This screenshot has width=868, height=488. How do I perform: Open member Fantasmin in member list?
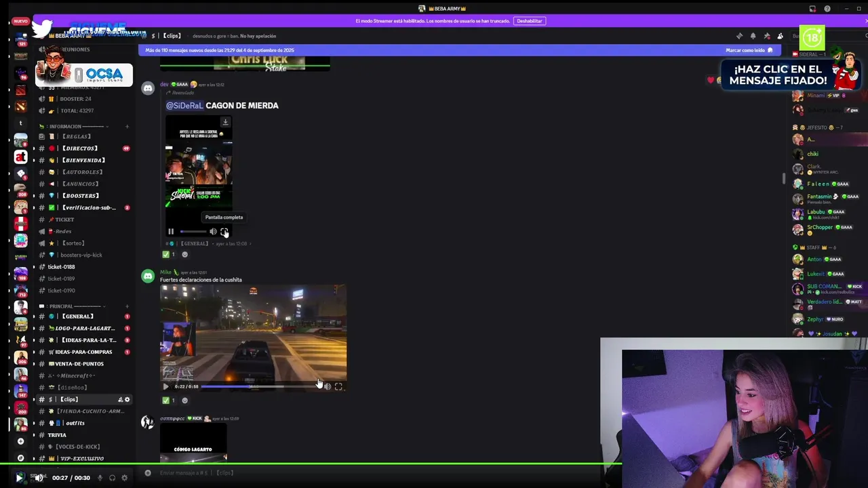(x=829, y=198)
